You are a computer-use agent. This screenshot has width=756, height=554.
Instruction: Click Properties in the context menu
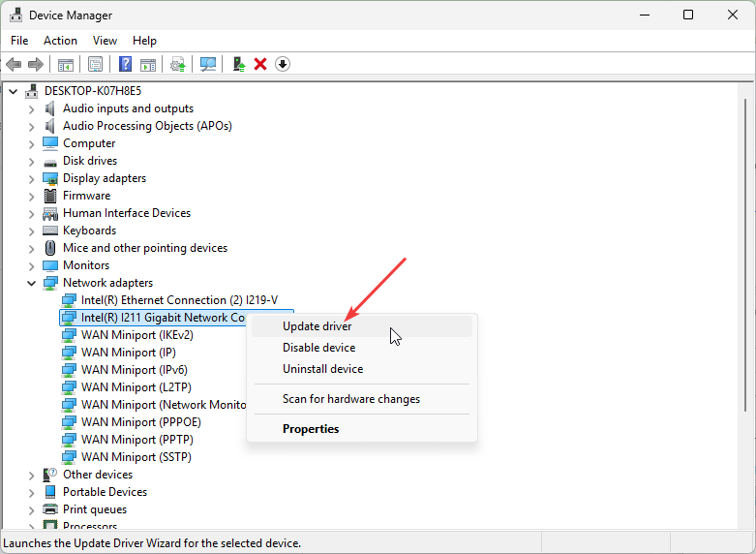[311, 429]
